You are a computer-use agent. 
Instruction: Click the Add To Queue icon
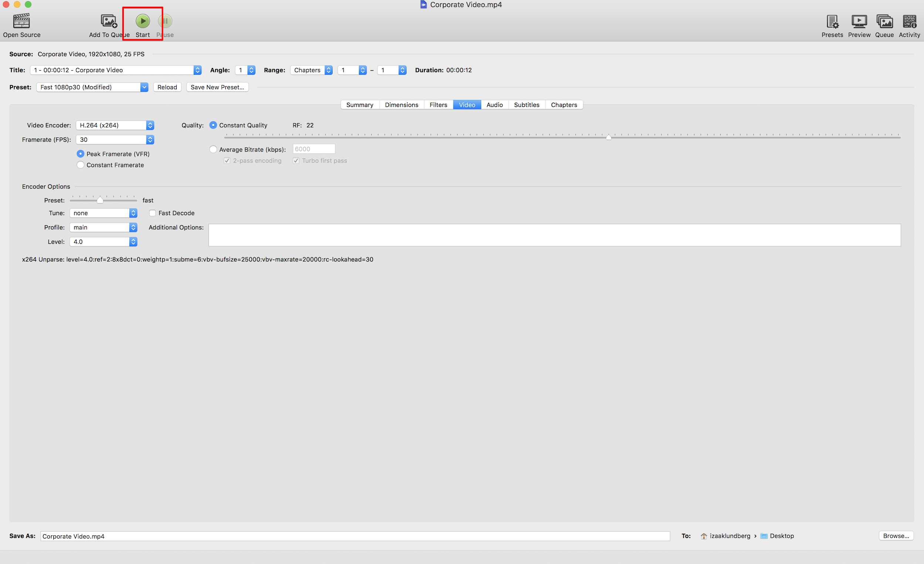(x=109, y=21)
